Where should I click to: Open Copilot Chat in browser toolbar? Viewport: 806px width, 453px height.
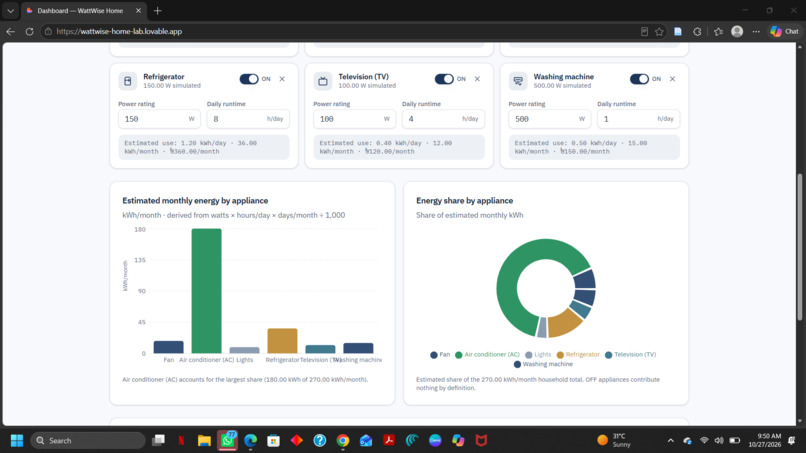[784, 31]
